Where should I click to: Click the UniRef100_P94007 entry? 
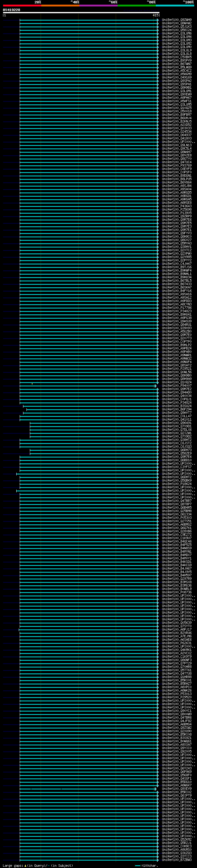tap(177, 386)
